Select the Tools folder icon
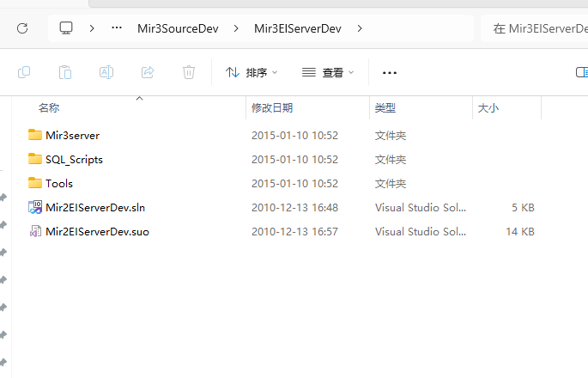Image resolution: width=588 pixels, height=378 pixels. coord(35,183)
